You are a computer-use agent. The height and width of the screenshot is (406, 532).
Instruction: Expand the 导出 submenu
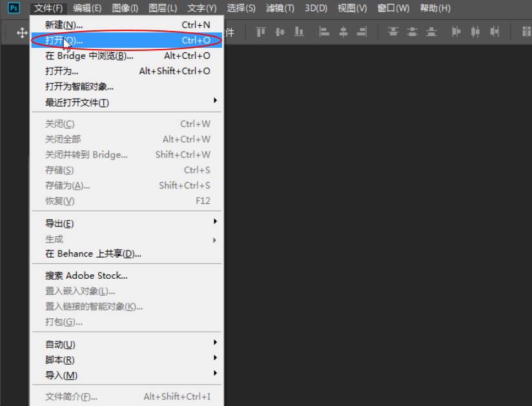tap(58, 224)
